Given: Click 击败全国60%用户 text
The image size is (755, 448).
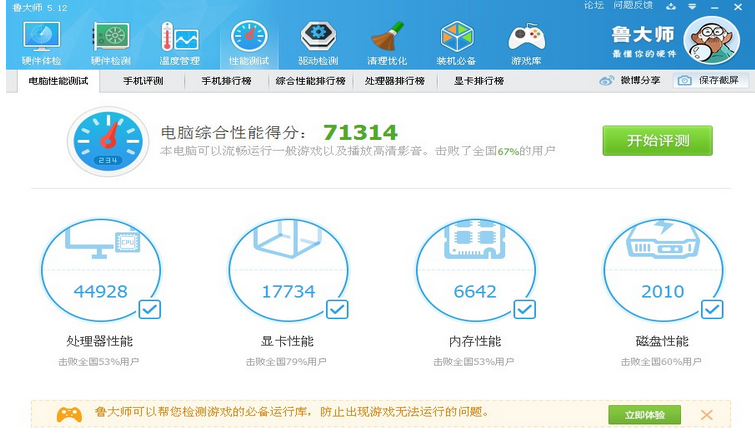Looking at the screenshot, I should pos(661,361).
